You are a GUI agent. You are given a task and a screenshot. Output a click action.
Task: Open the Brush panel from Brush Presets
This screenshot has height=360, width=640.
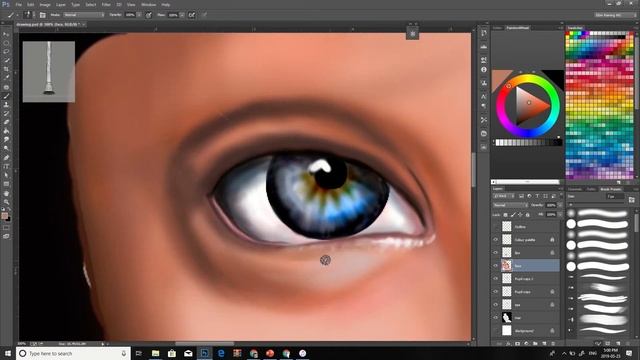(x=632, y=200)
